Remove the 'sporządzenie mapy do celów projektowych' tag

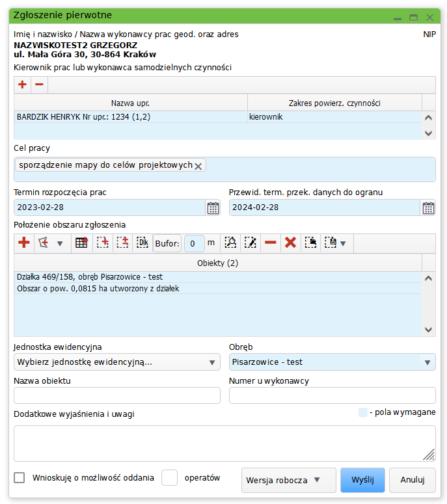click(198, 166)
